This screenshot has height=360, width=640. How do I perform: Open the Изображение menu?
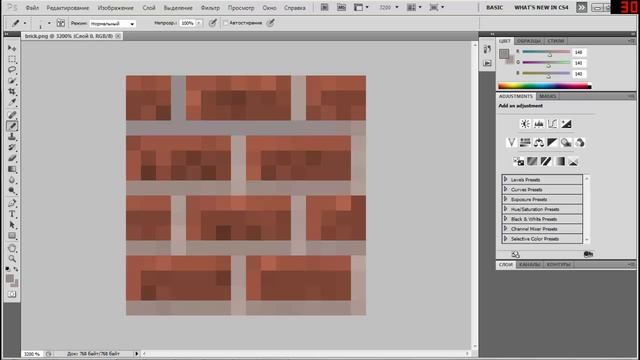click(116, 8)
